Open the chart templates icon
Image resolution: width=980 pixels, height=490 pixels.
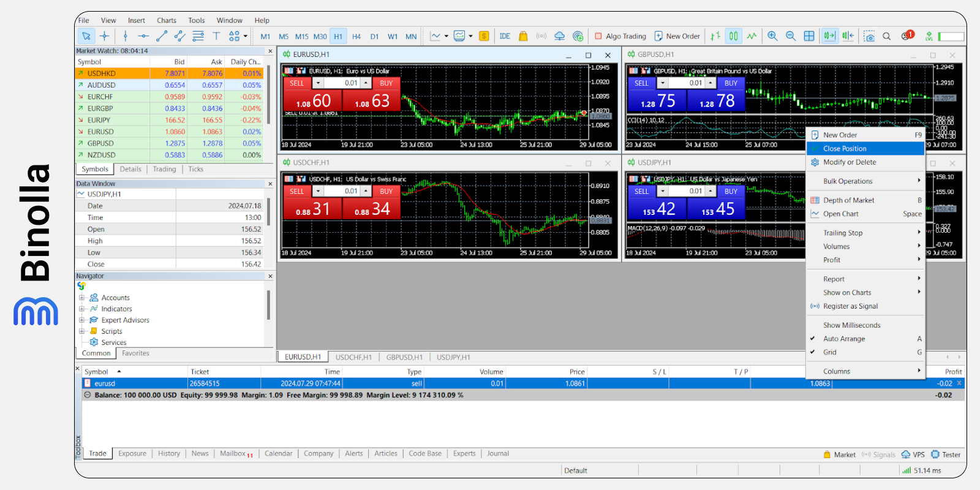459,36
